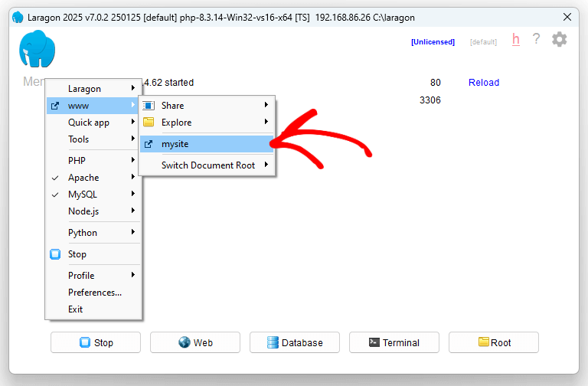Click the console icon on the Terminal button
Viewport: 588px width, 386px height.
point(374,342)
